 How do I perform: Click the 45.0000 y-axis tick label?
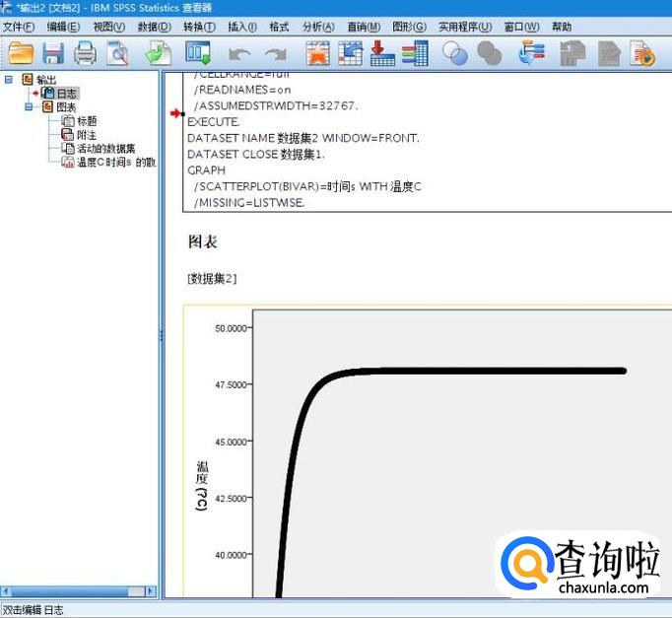coord(231,442)
